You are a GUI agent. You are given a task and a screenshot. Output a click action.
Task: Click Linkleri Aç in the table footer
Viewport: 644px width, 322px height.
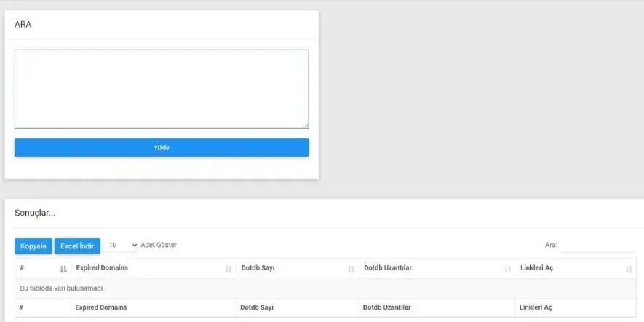(536, 307)
